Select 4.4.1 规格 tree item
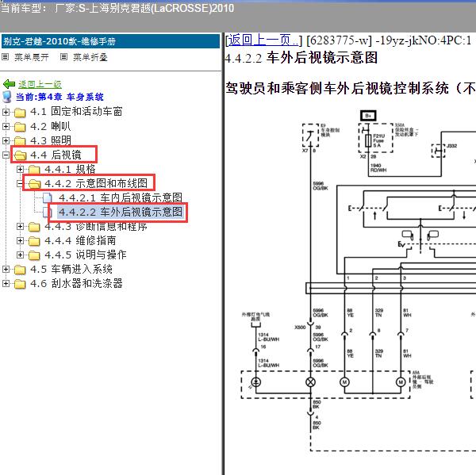The image size is (476, 475). coord(70,169)
